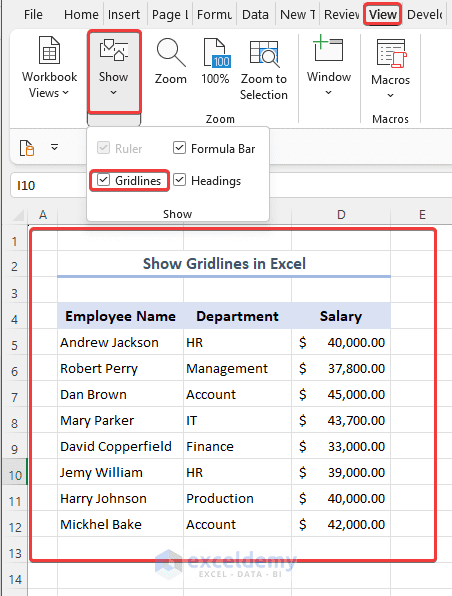The height and width of the screenshot is (596, 452).
Task: Toggle the Formula Bar checkbox
Action: (x=179, y=148)
